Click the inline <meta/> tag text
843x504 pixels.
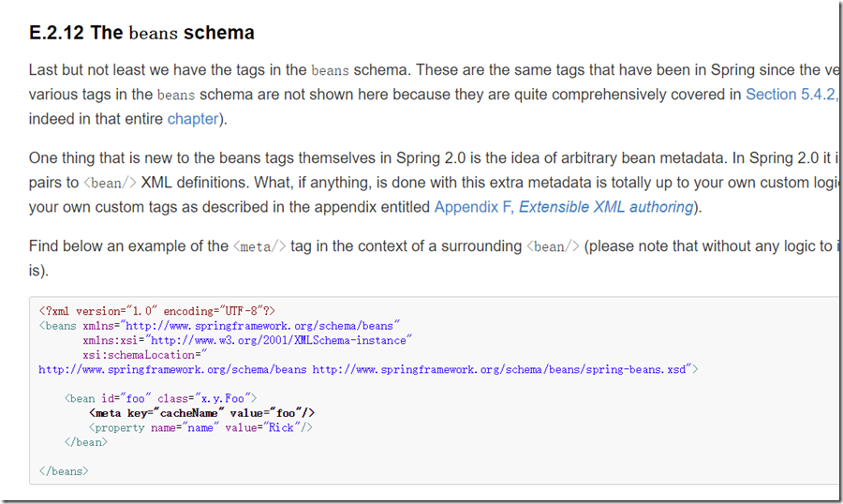pos(259,247)
